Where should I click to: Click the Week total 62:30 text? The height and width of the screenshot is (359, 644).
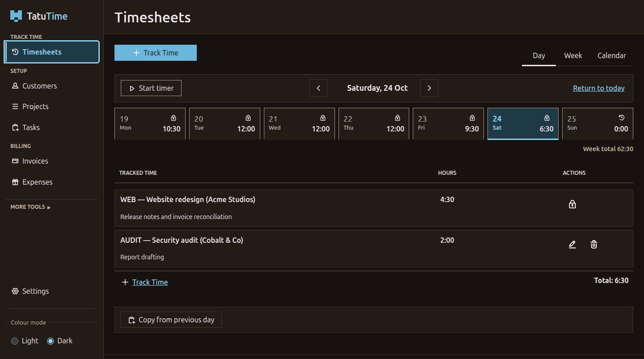pyautogui.click(x=608, y=149)
